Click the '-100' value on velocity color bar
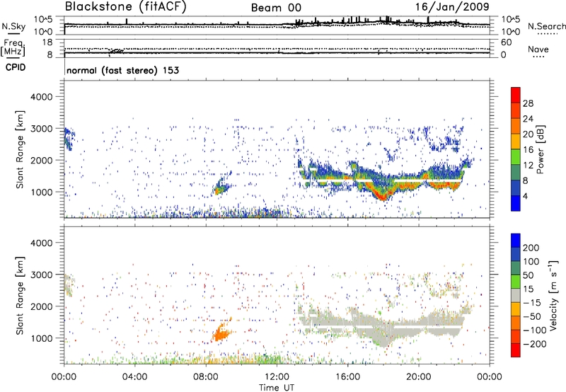The height and width of the screenshot is (392, 566). pos(535,330)
